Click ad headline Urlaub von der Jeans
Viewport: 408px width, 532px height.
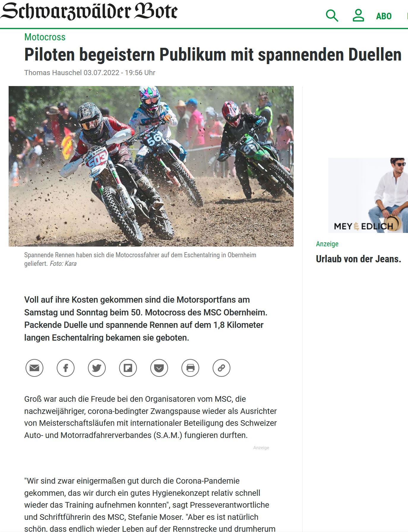358,259
